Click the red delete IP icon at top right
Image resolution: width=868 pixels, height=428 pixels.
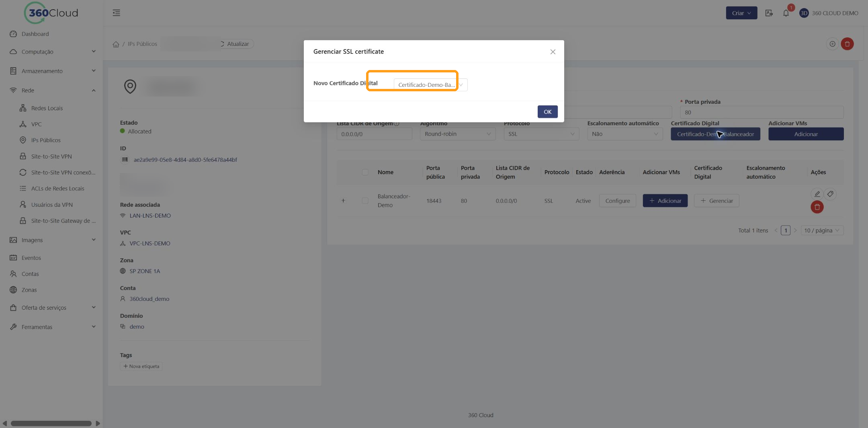[847, 44]
